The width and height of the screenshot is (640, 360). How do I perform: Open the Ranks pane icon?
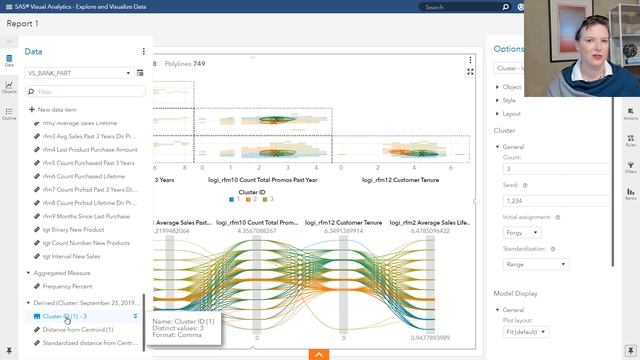coord(631,194)
